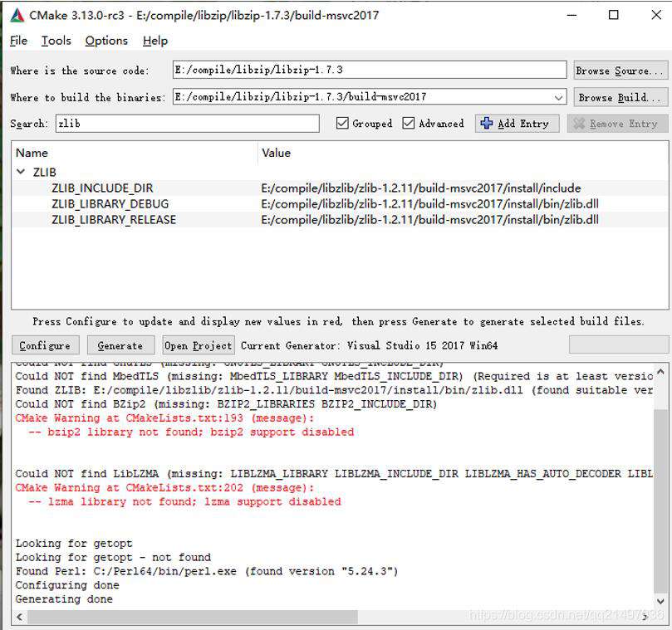The width and height of the screenshot is (672, 630).
Task: Toggle the Grouped checkbox
Action: (x=342, y=124)
